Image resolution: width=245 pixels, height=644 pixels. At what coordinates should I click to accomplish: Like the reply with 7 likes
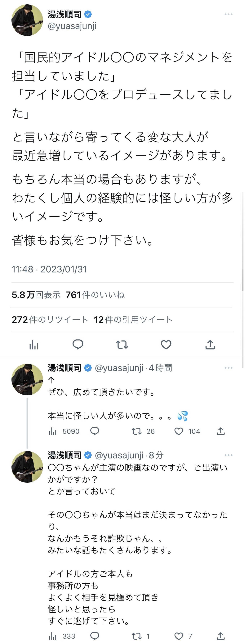[x=179, y=636]
